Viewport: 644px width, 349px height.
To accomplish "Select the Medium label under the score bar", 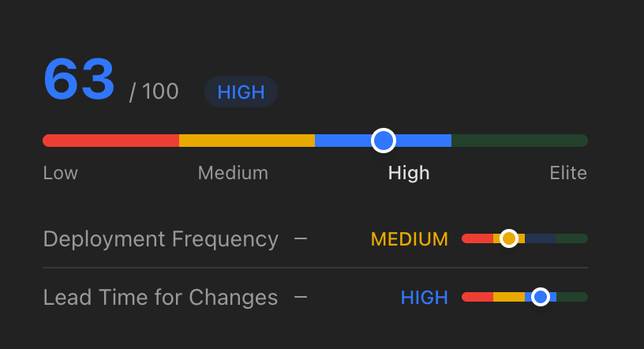I will [x=233, y=173].
